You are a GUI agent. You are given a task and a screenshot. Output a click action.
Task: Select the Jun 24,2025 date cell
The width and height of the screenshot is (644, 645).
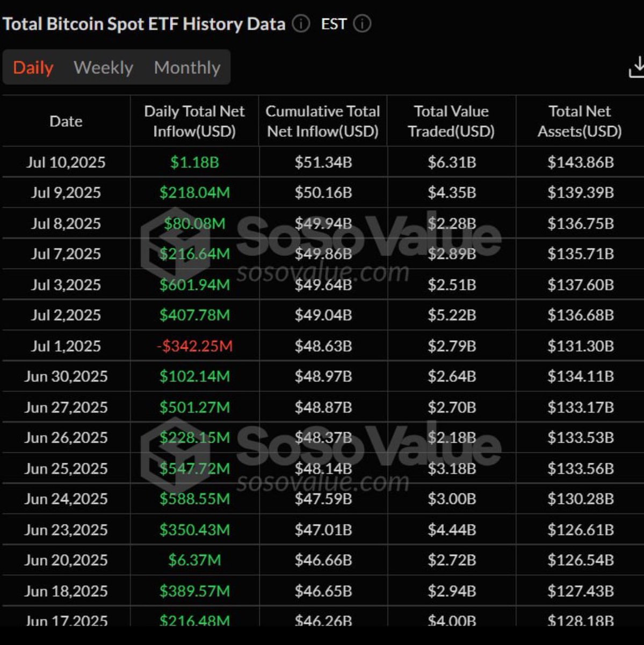click(x=66, y=499)
